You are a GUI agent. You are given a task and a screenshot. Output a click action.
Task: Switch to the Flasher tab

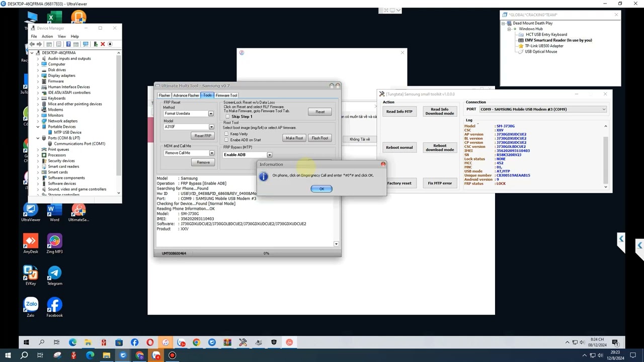[164, 96]
